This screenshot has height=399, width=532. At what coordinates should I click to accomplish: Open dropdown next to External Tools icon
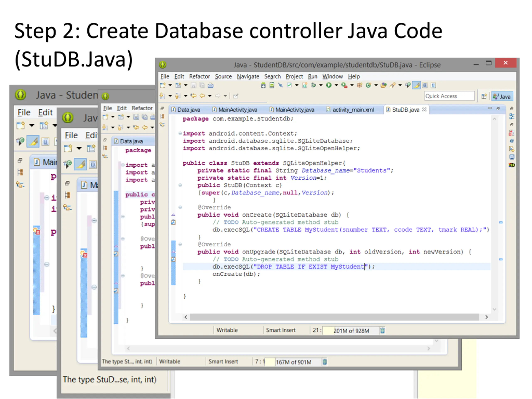[x=352, y=85]
